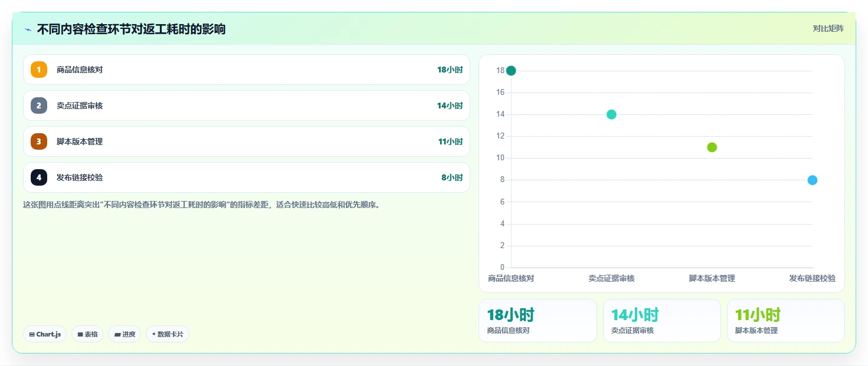Screen dimensions: 868x366
Task: Click the 14小时 value in list
Action: (450, 105)
